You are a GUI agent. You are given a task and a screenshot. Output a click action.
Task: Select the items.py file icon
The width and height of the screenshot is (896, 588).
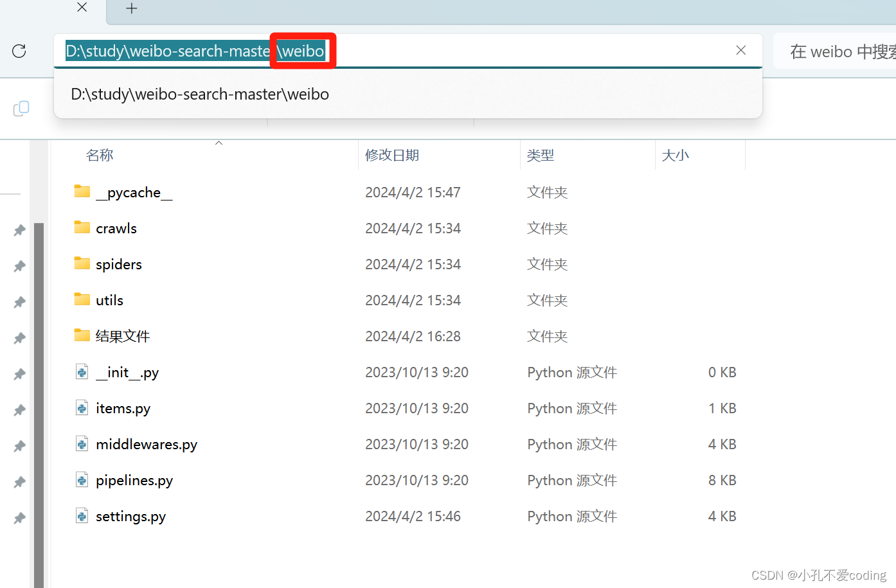82,408
